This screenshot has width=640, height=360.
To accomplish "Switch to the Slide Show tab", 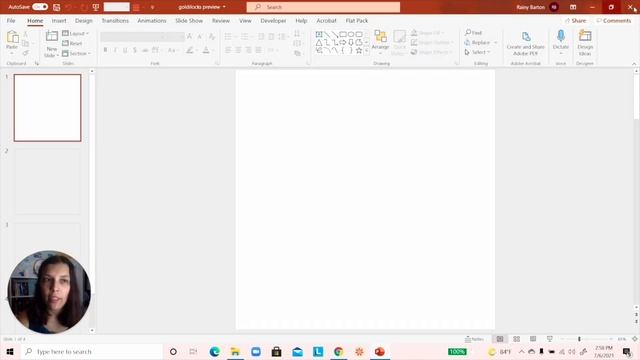I will coord(189,20).
